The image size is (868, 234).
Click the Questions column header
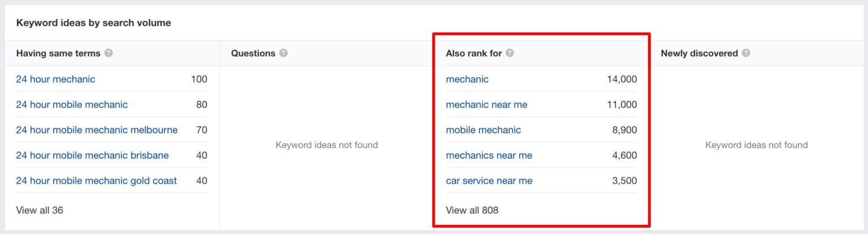coord(253,53)
